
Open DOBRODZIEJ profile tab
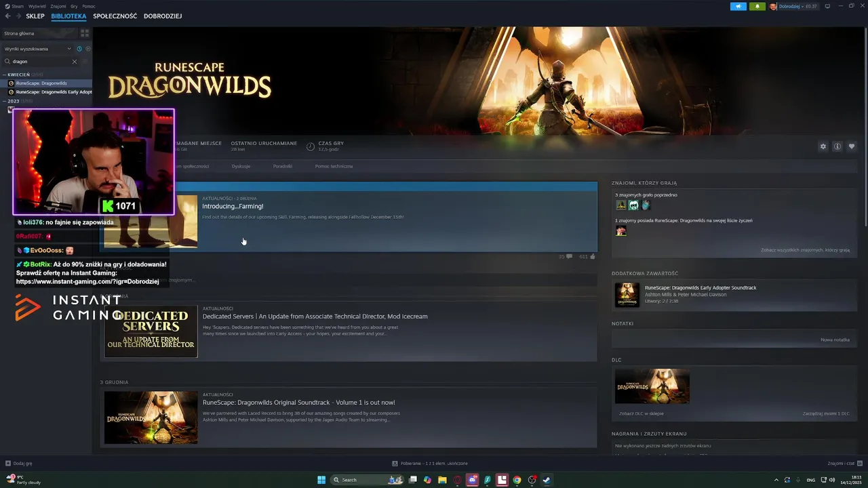[x=163, y=16]
